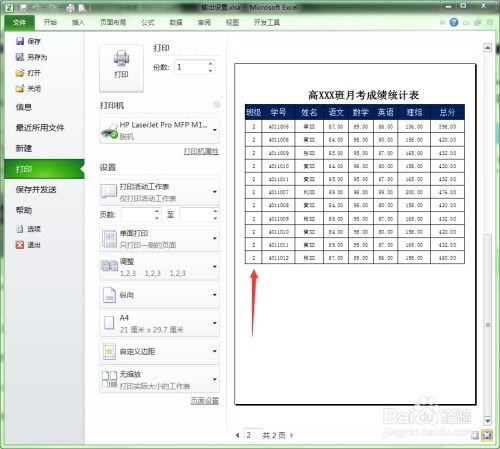Viewport: 500px width, 449px height.
Task: Open the Print Active Sheets dropdown
Action: pyautogui.click(x=159, y=192)
